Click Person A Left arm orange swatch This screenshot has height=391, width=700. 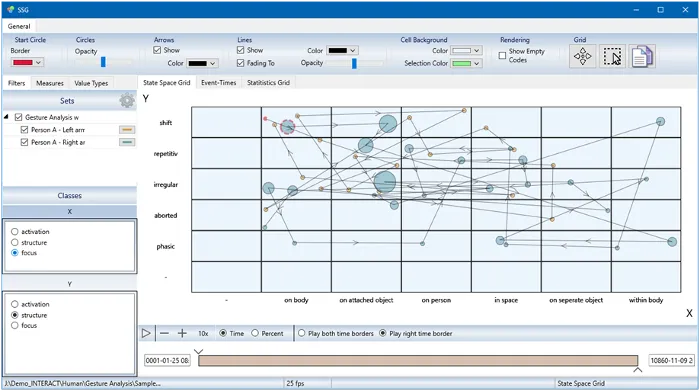pos(127,130)
